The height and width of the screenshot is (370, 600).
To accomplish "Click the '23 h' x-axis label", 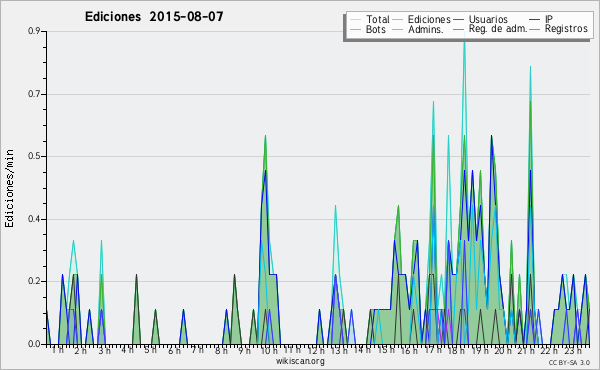I will (573, 350).
